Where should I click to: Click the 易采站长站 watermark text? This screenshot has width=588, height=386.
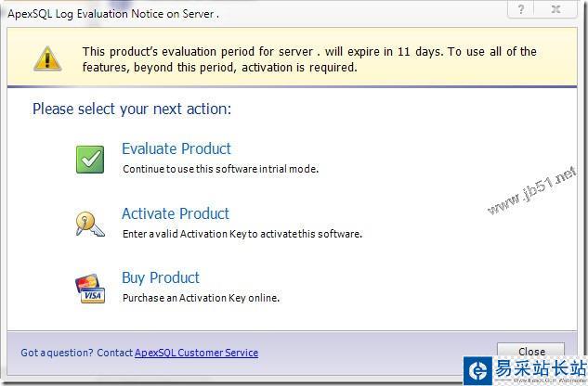[x=540, y=367]
